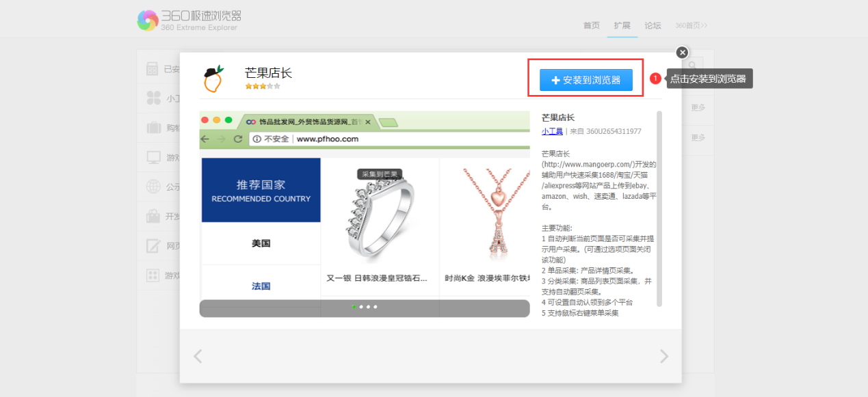Close the extension detail dialog
The width and height of the screenshot is (868, 397).
(682, 53)
